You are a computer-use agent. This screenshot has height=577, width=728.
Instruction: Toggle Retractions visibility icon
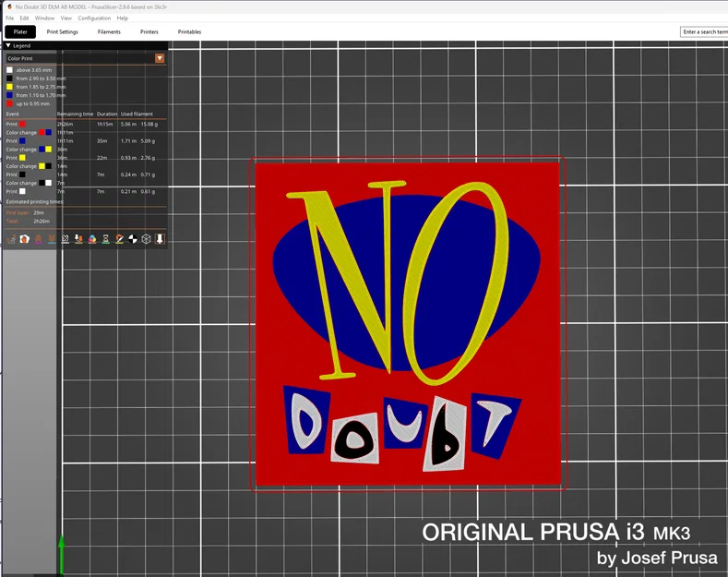38,239
